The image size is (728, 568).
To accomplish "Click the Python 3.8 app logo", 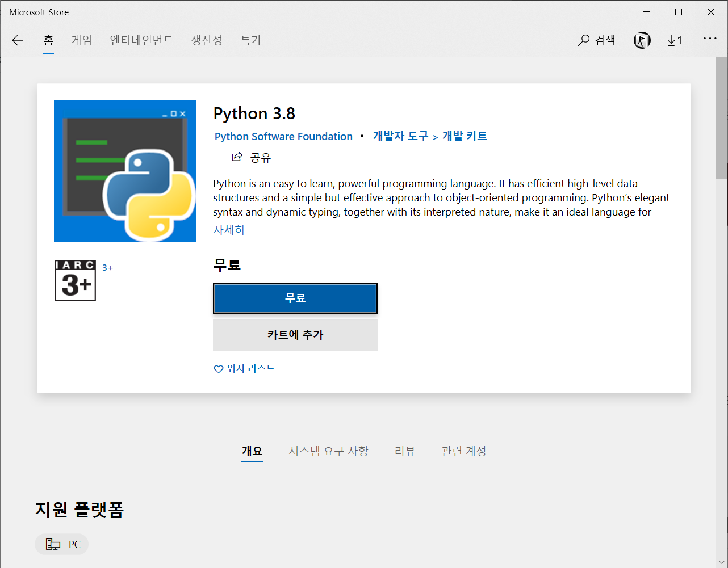I will [x=125, y=171].
